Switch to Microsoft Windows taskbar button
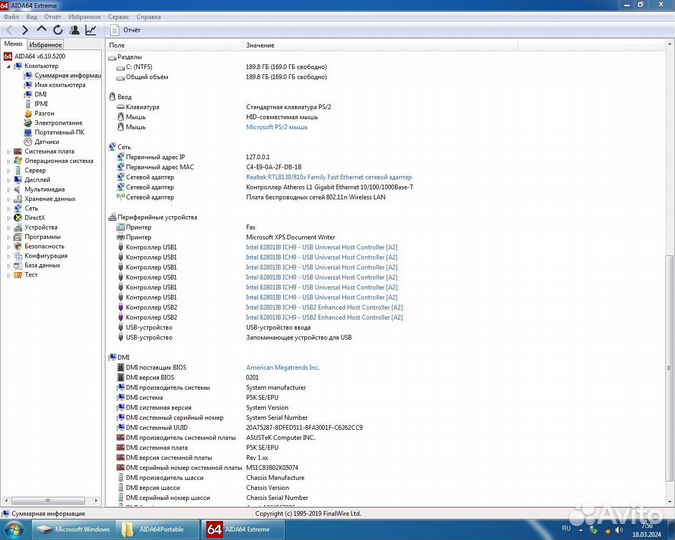Viewport: 675px width, 540px height. [x=72, y=529]
